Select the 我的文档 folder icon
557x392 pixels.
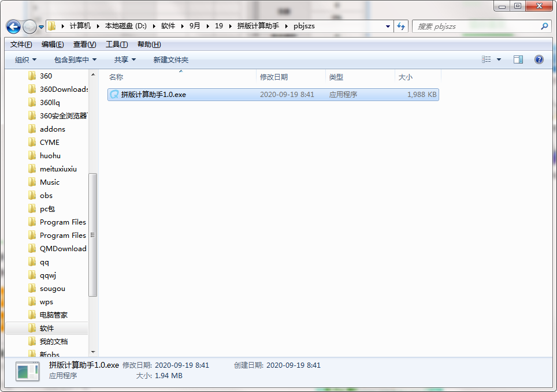(32, 342)
